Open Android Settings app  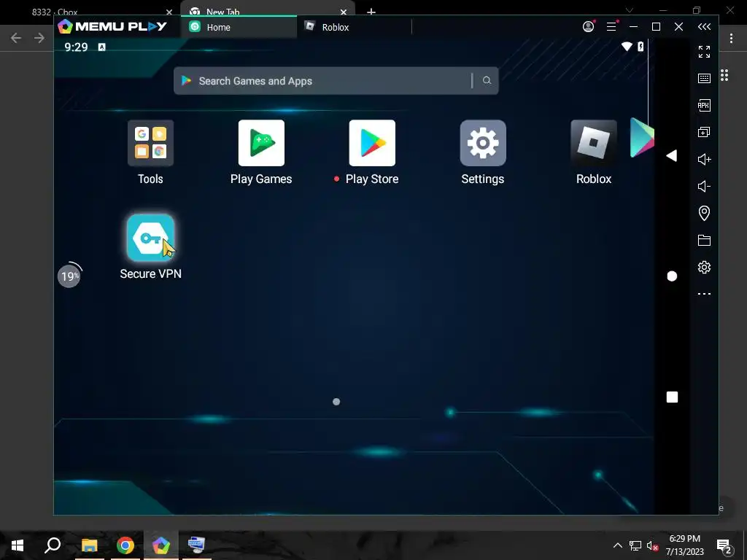click(x=483, y=143)
